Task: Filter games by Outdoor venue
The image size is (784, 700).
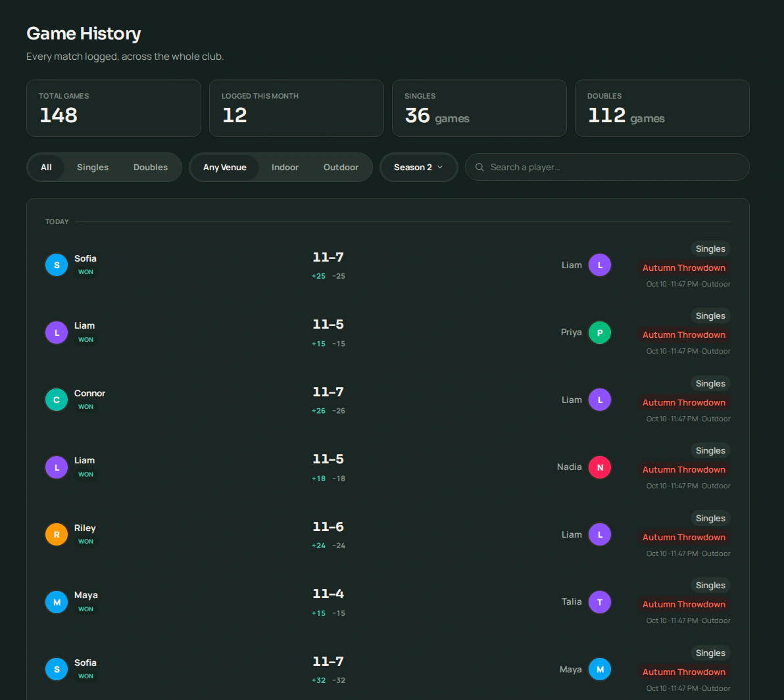Action: [341, 168]
